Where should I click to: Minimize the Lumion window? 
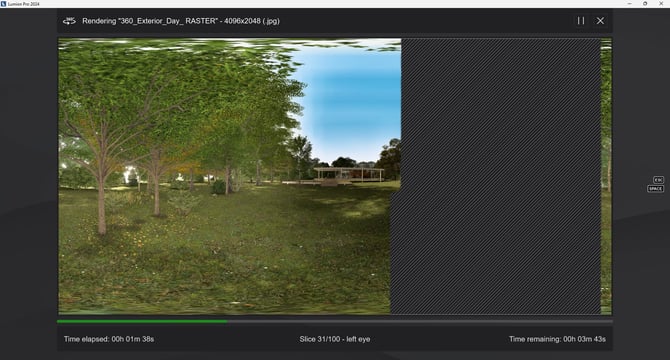[629, 3]
